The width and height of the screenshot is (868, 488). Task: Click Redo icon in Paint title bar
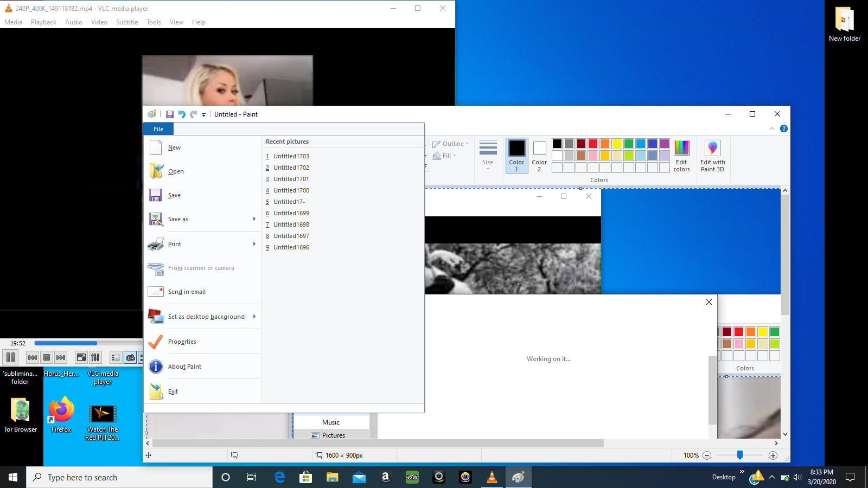pyautogui.click(x=194, y=114)
